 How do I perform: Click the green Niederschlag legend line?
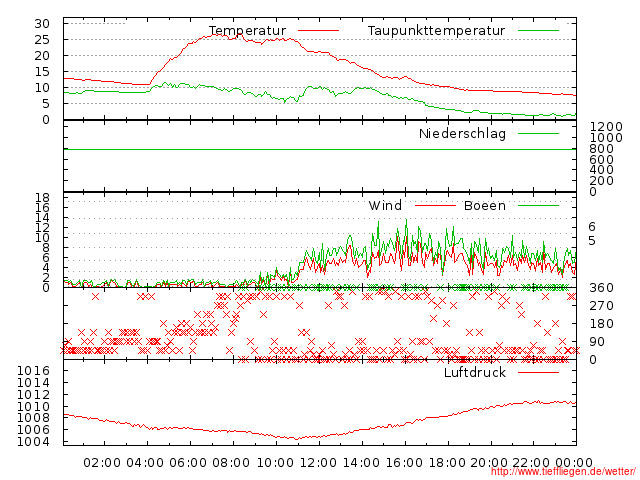tap(538, 133)
